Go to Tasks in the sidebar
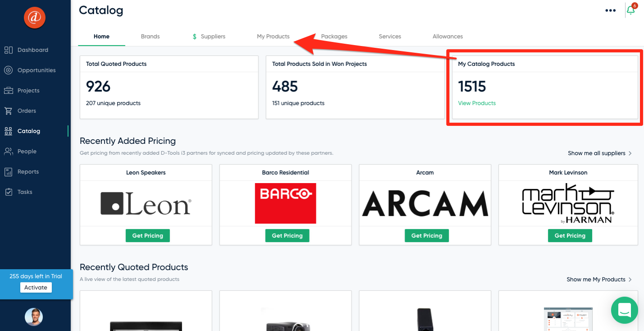Screen dimensions: 644x331 [25, 192]
